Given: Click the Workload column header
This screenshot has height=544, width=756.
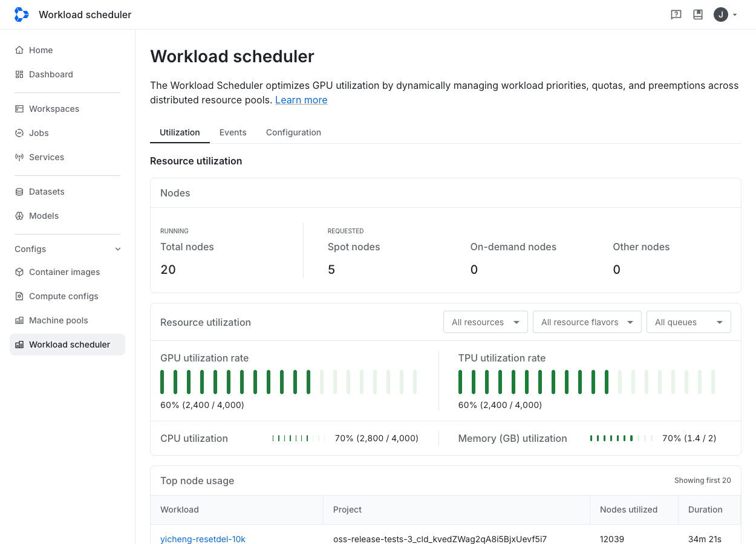Looking at the screenshot, I should coord(237,510).
